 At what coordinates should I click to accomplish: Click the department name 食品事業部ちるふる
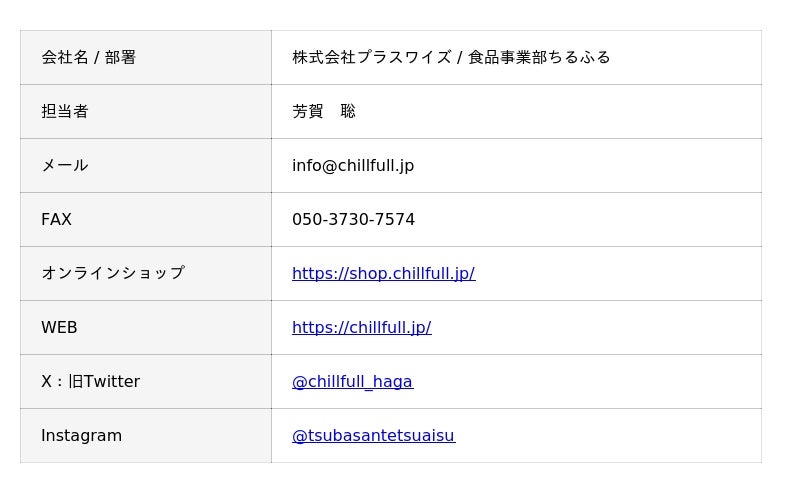click(539, 57)
